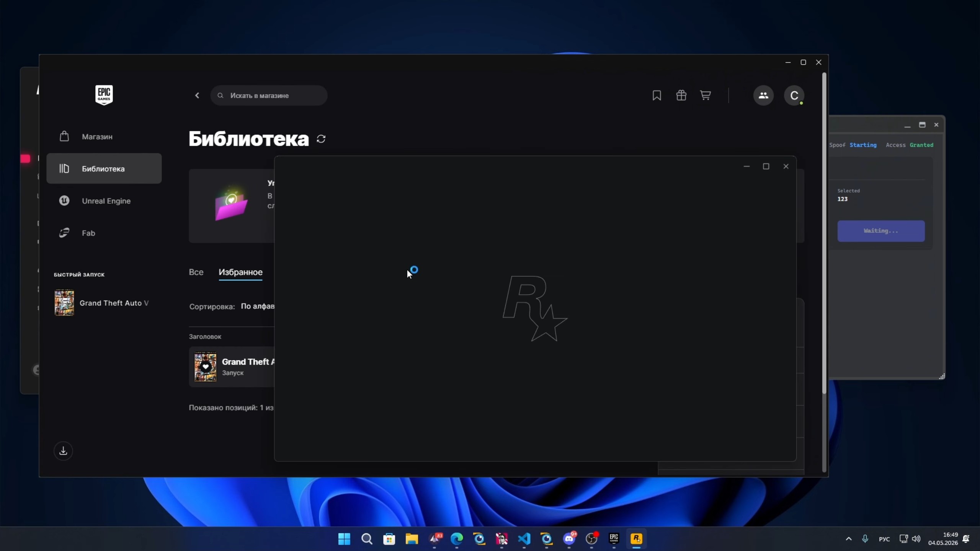Open Discord from taskbar
980x551 pixels.
569,539
